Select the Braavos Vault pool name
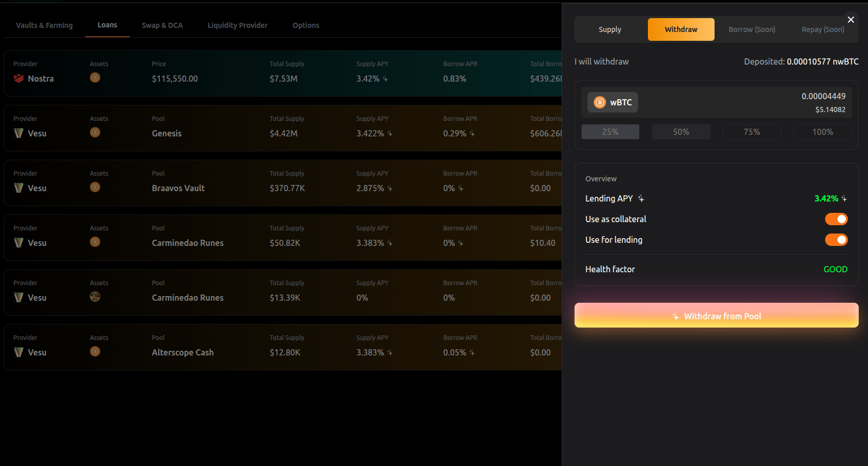This screenshot has width=868, height=466. (x=178, y=188)
